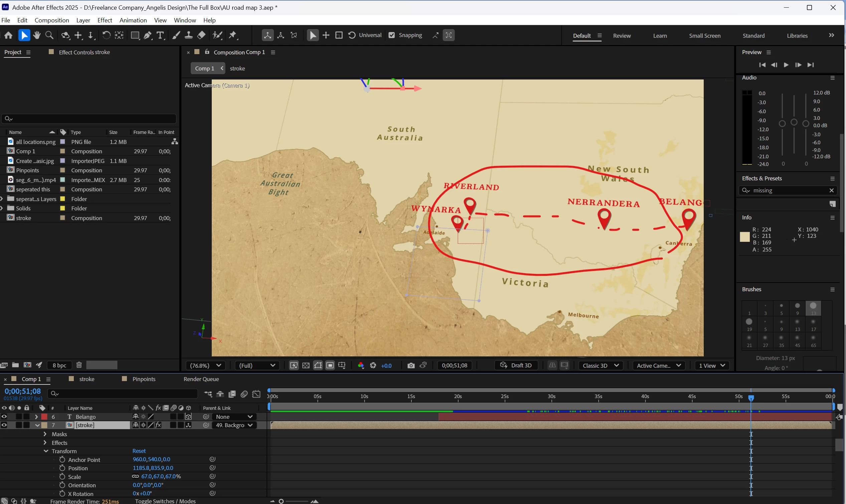Select the Pen tool
The height and width of the screenshot is (504, 846).
pyautogui.click(x=148, y=35)
